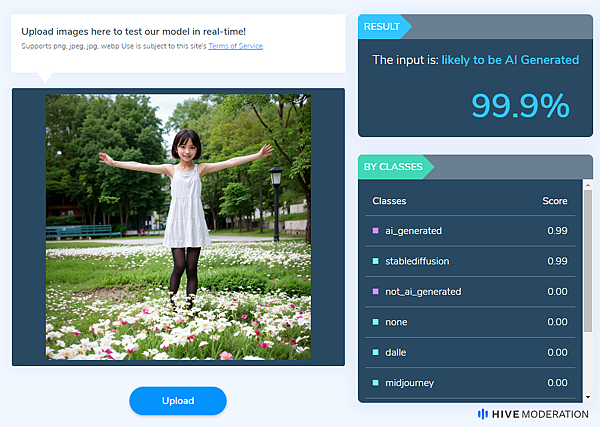600x427 pixels.
Task: Click the none class label
Action: pos(396,322)
